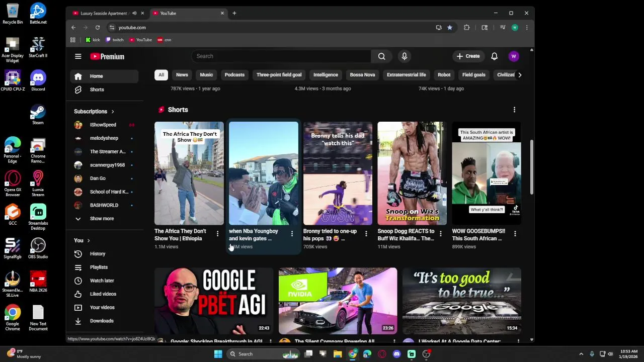Open options for The Africa They Don't Show short
The height and width of the screenshot is (362, 644).
217,233
